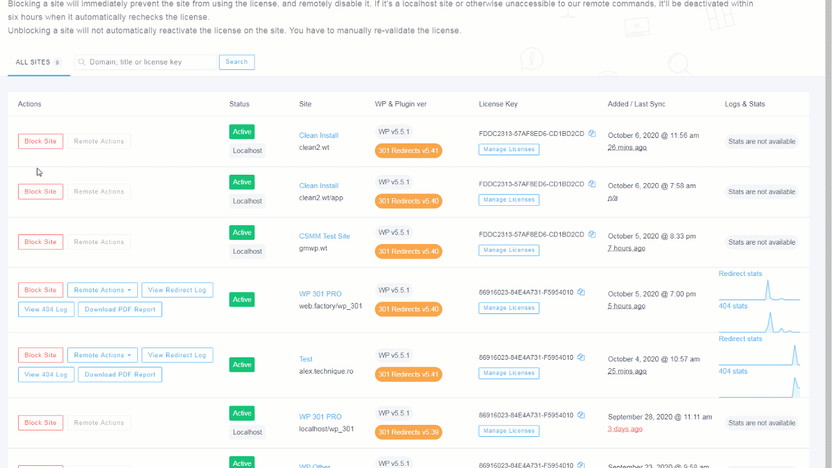Click redirect sparkline chart in web.factory/wp_301 row
The width and height of the screenshot is (832, 468).
(x=759, y=290)
